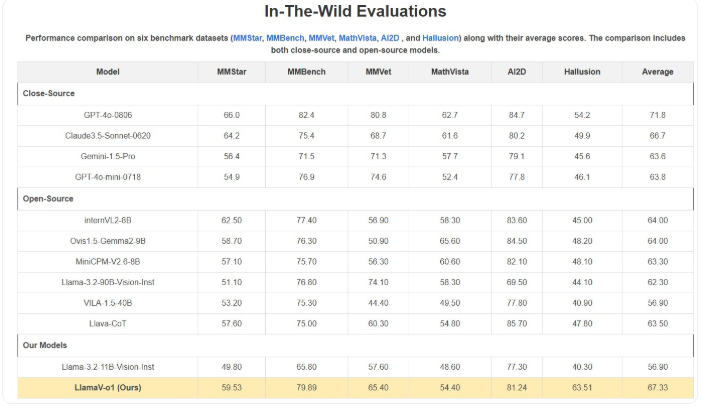Open the Hallusion benchmark link

[441, 38]
